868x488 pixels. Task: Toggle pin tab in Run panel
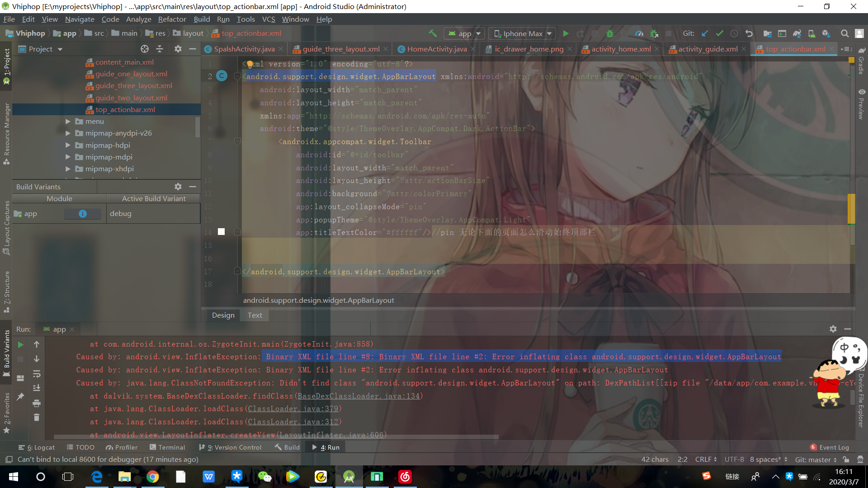(20, 396)
